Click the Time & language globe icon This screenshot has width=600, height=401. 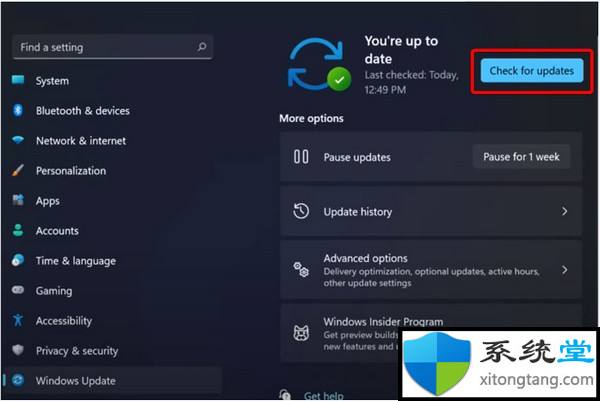tap(18, 260)
